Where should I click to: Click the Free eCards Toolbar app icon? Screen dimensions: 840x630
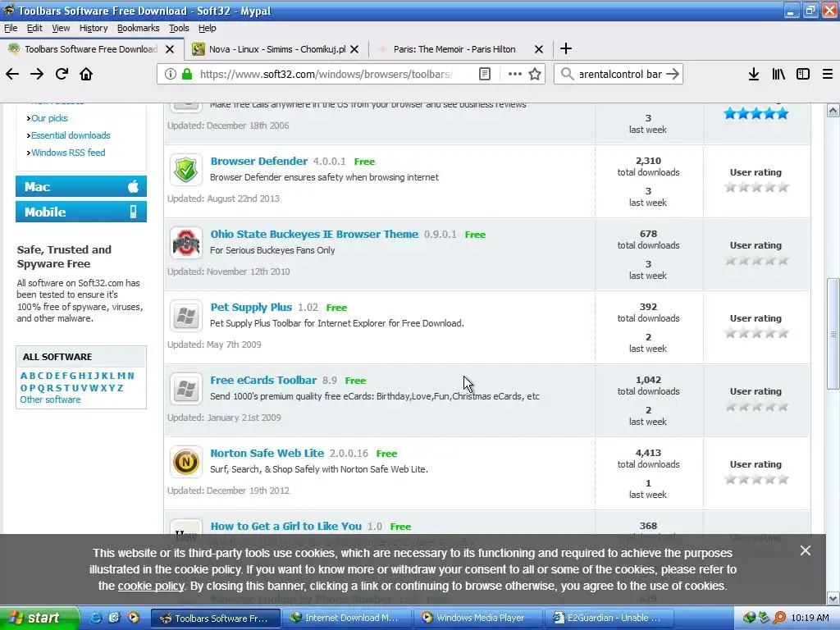tap(186, 388)
